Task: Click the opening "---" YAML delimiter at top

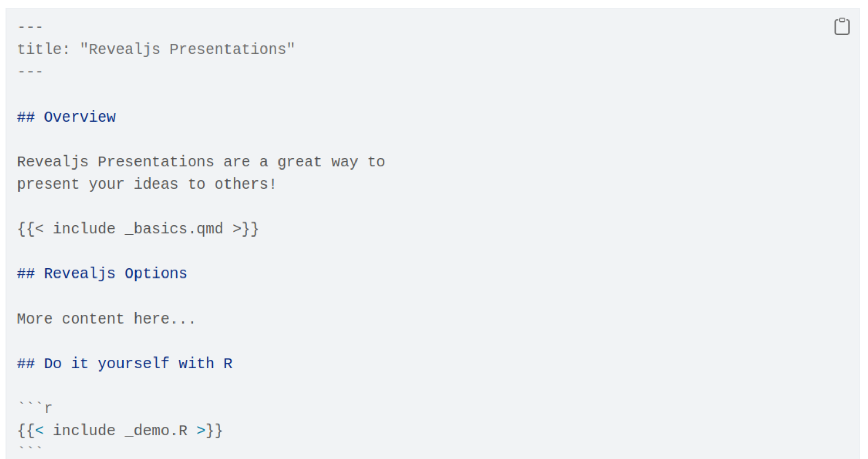Action: click(x=30, y=27)
